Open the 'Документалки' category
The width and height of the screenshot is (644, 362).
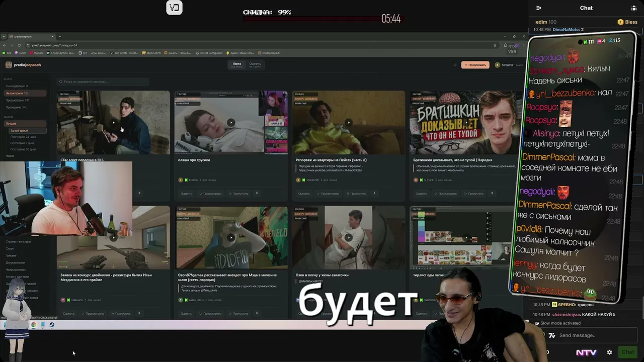pyautogui.click(x=15, y=262)
